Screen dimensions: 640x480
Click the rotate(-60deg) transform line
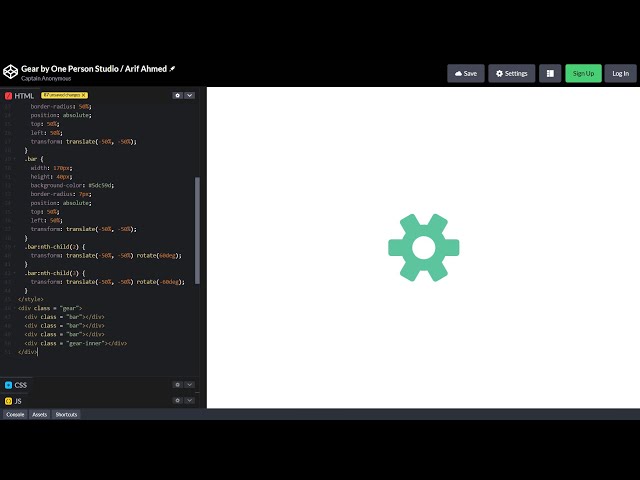tap(108, 282)
